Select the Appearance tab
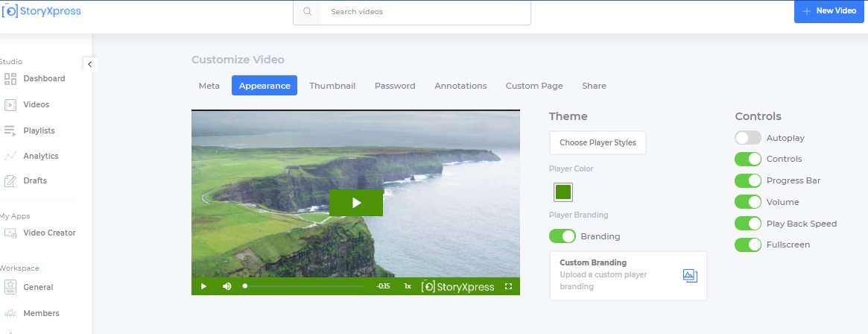 264,86
